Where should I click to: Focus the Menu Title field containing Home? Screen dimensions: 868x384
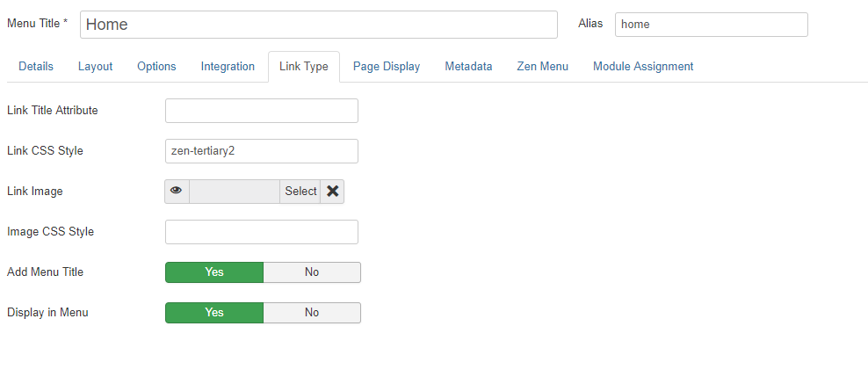[x=319, y=25]
